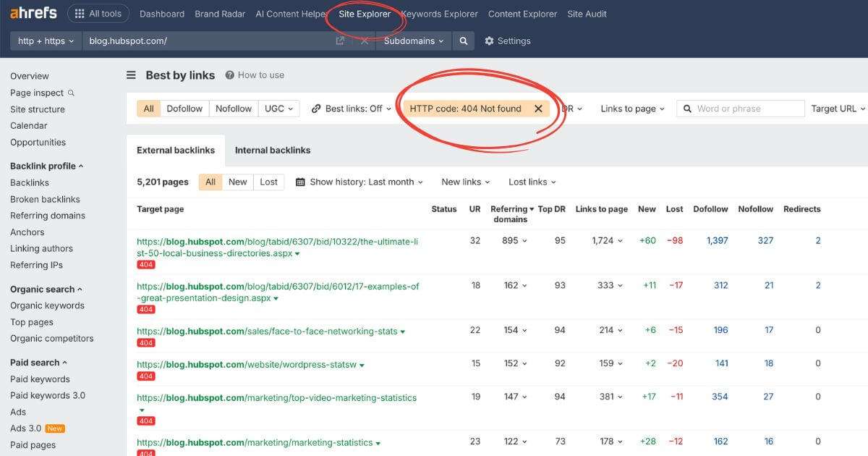Open the Target URL dropdown
Image resolution: width=868 pixels, height=456 pixels.
pos(837,108)
